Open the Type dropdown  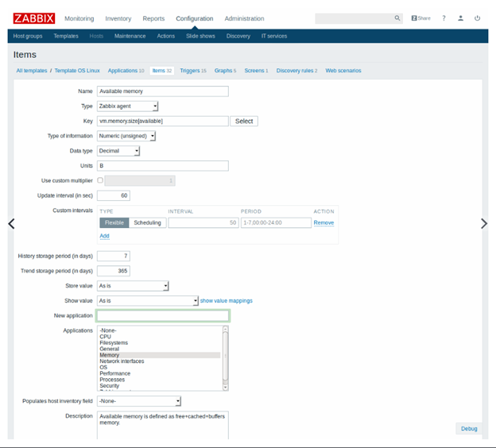[127, 106]
